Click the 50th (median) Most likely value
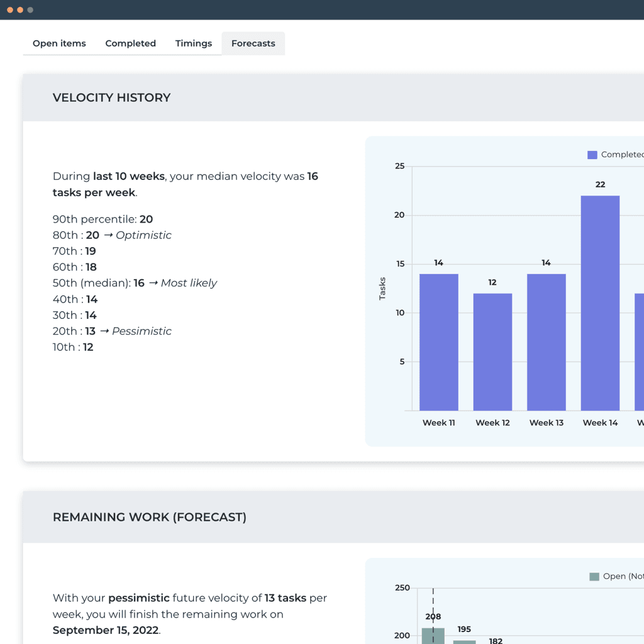This screenshot has height=644, width=644. (134, 283)
